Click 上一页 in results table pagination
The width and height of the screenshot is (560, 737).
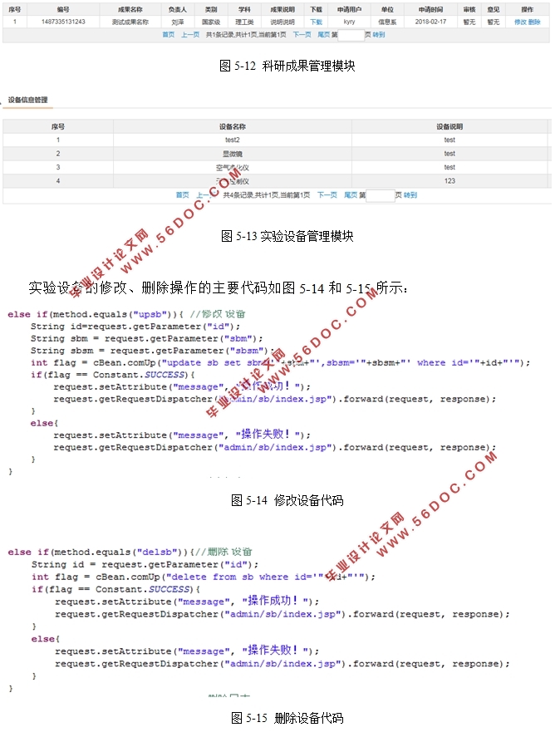click(190, 35)
